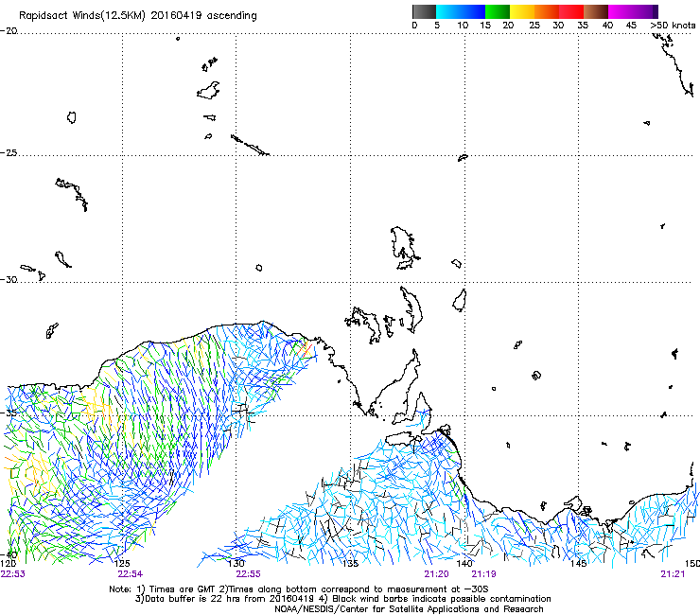700x615 pixels.
Task: Click the orange 25-30 knots color segment
Action: [x=547, y=11]
